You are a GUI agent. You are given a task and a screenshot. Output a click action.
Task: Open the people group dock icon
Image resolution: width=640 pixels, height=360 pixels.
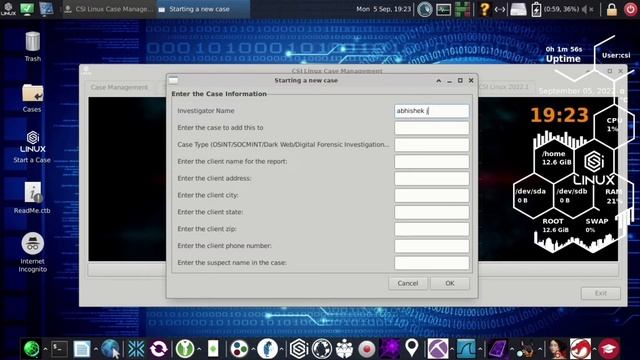344,349
